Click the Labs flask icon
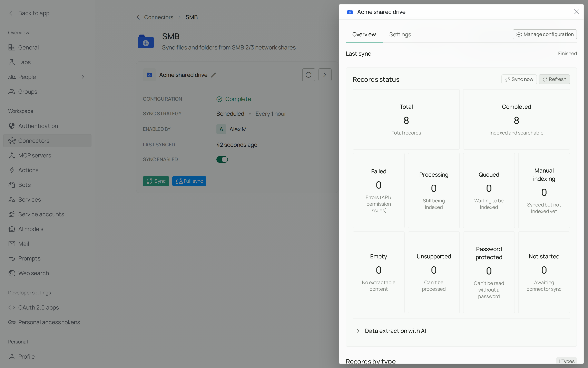Screen dimensions: 588x368 tap(12, 62)
